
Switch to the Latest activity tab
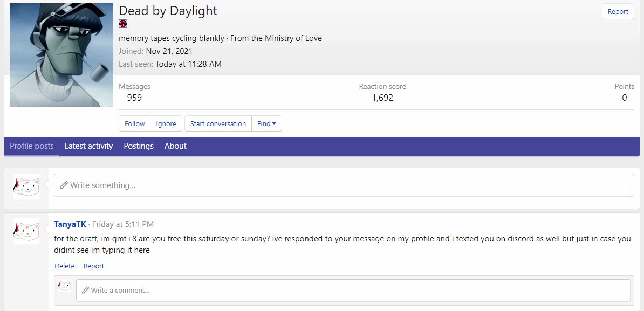click(x=88, y=146)
